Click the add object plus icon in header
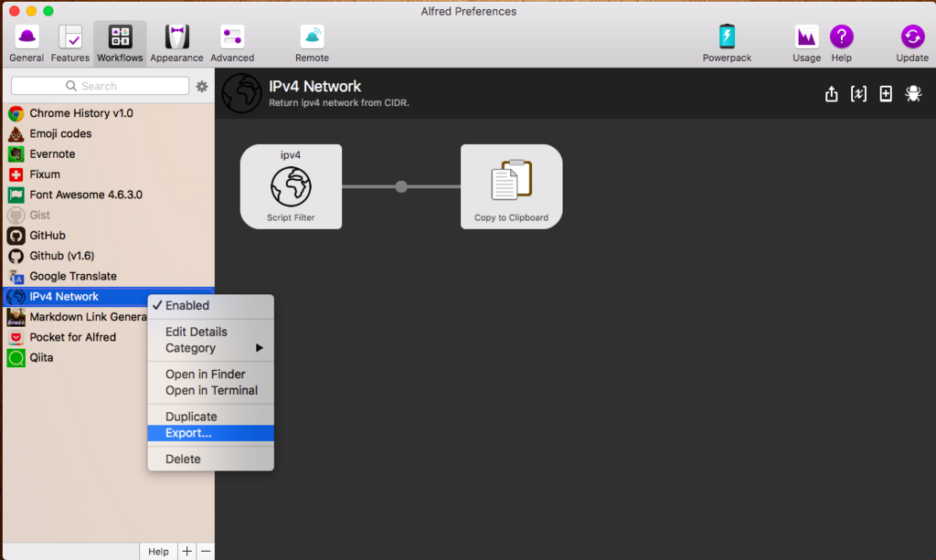The height and width of the screenshot is (560, 936). click(886, 93)
